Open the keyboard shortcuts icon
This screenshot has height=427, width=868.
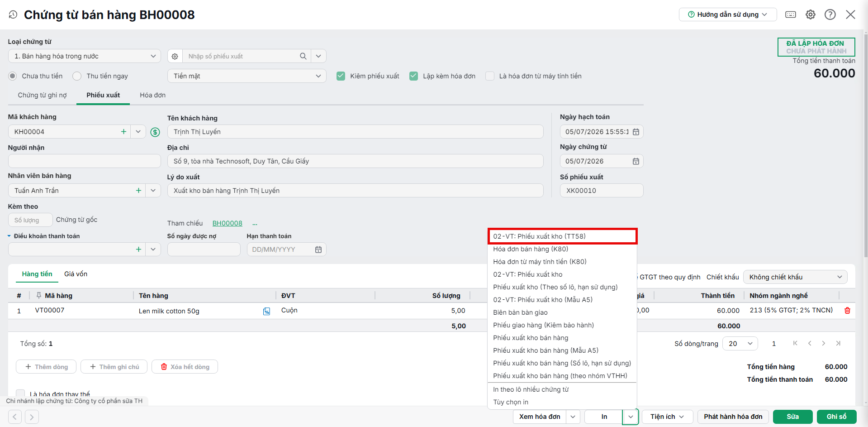[791, 14]
